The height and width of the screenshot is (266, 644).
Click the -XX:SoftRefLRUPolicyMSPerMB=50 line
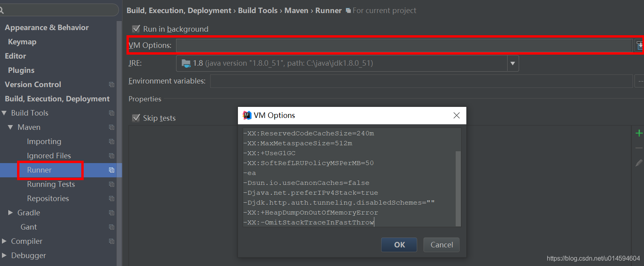(x=309, y=163)
